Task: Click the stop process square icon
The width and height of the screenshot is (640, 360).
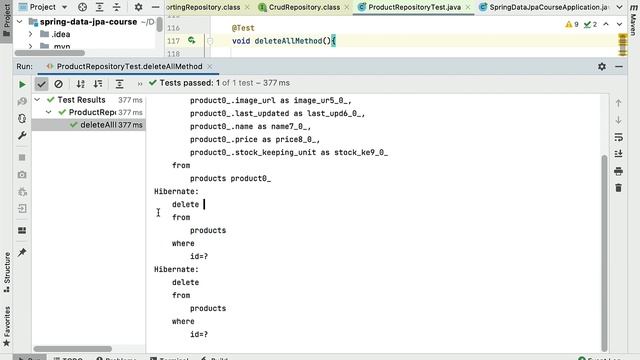Action: [22, 158]
